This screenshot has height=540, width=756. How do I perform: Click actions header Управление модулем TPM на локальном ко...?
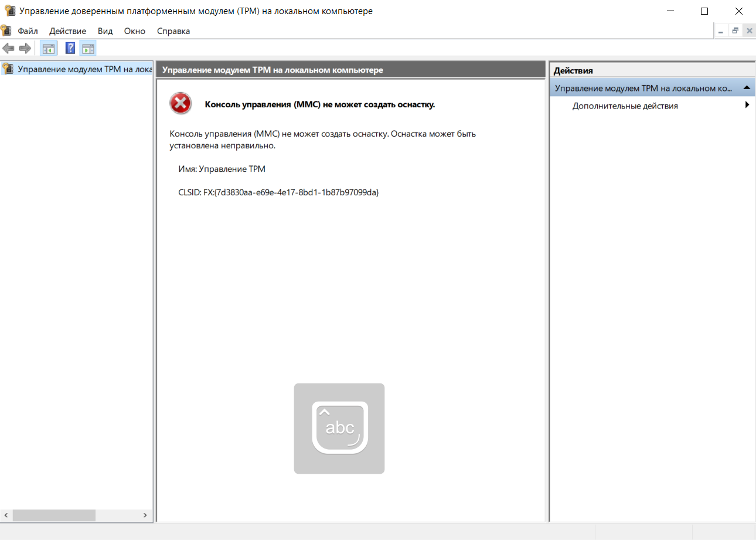(652, 88)
